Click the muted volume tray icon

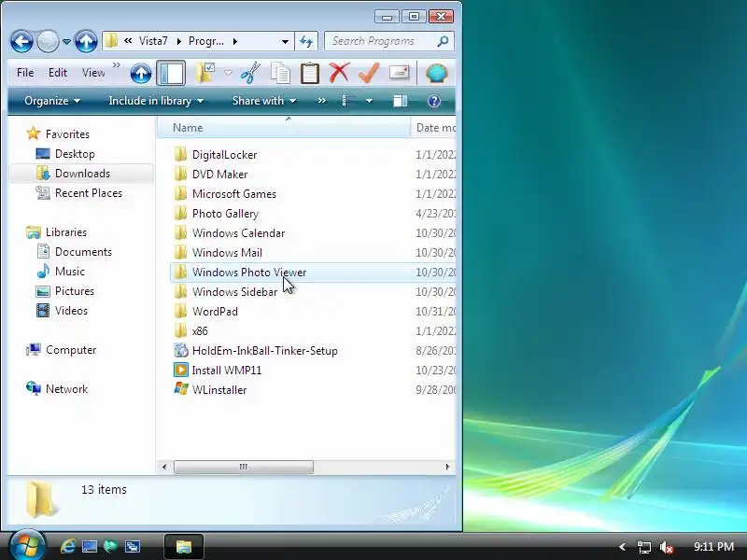pyautogui.click(x=666, y=547)
